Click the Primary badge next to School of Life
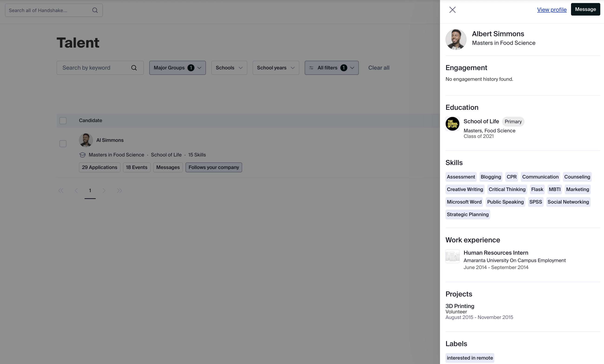The width and height of the screenshot is (604, 364). (x=513, y=121)
